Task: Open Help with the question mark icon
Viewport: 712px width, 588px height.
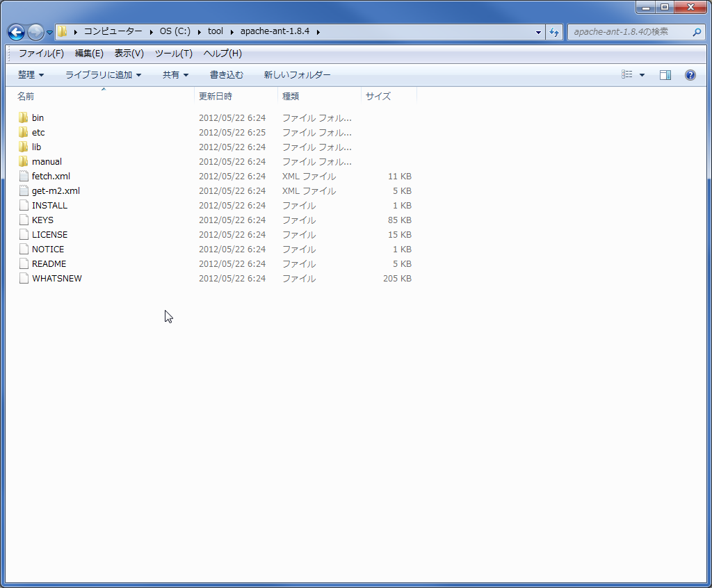Action: 690,75
